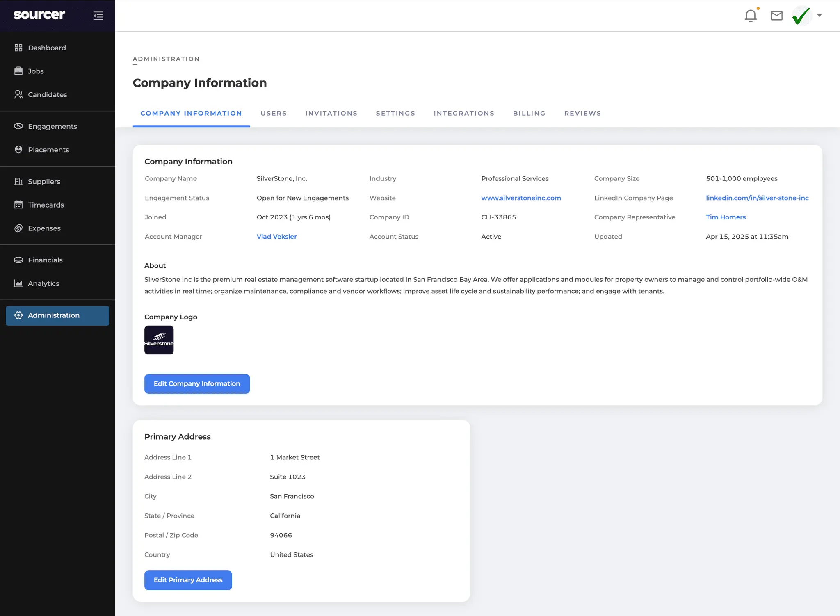This screenshot has height=616, width=840.
Task: Collapse the sidebar menu icon
Action: point(98,16)
